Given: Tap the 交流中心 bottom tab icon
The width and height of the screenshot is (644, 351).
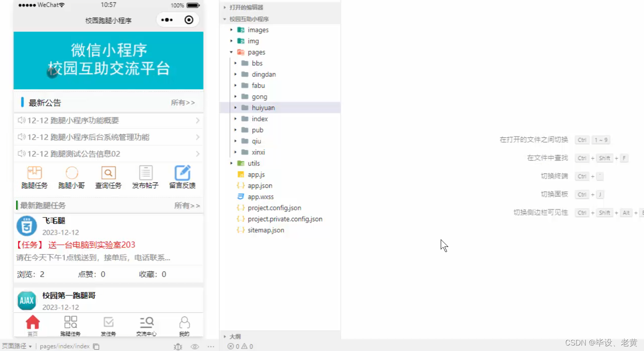Looking at the screenshot, I should click(146, 322).
